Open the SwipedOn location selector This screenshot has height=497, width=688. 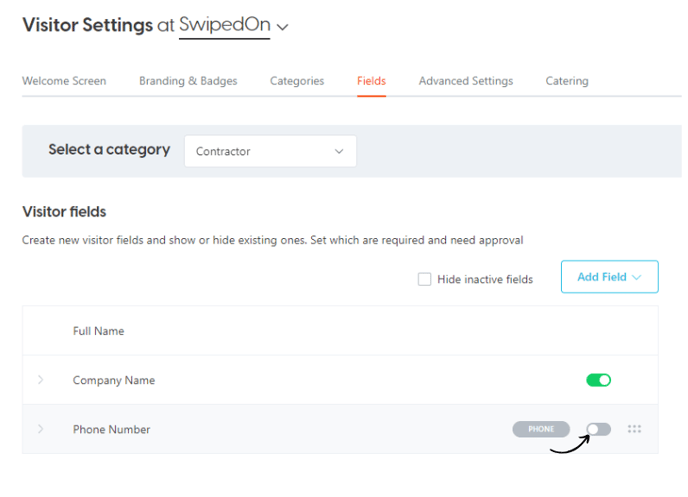pyautogui.click(x=224, y=25)
